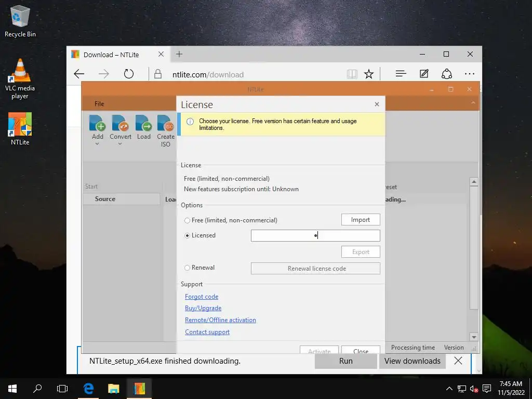The height and width of the screenshot is (399, 532).
Task: Click the padlock site info icon
Action: (x=158, y=74)
